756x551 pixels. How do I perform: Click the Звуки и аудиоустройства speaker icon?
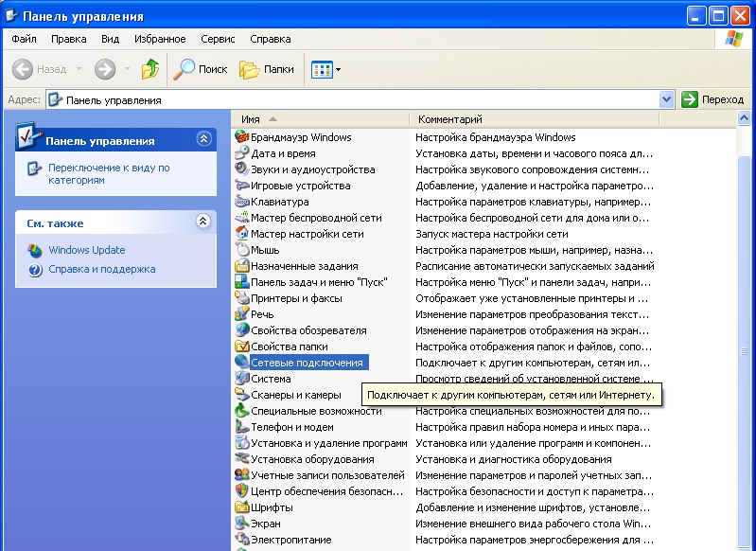pos(241,169)
